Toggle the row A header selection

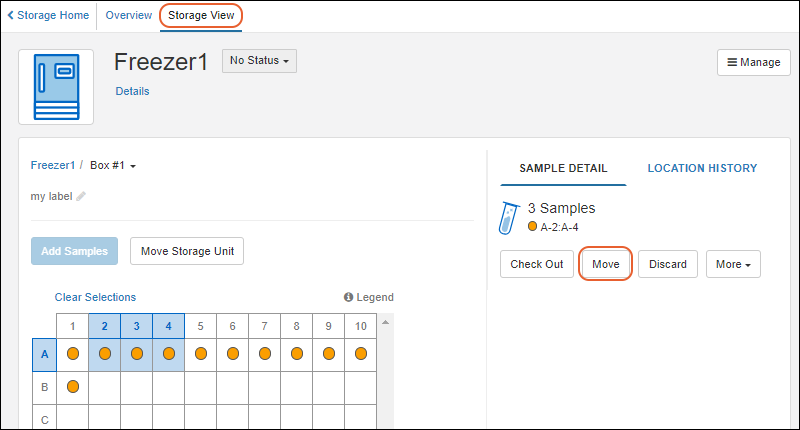44,353
